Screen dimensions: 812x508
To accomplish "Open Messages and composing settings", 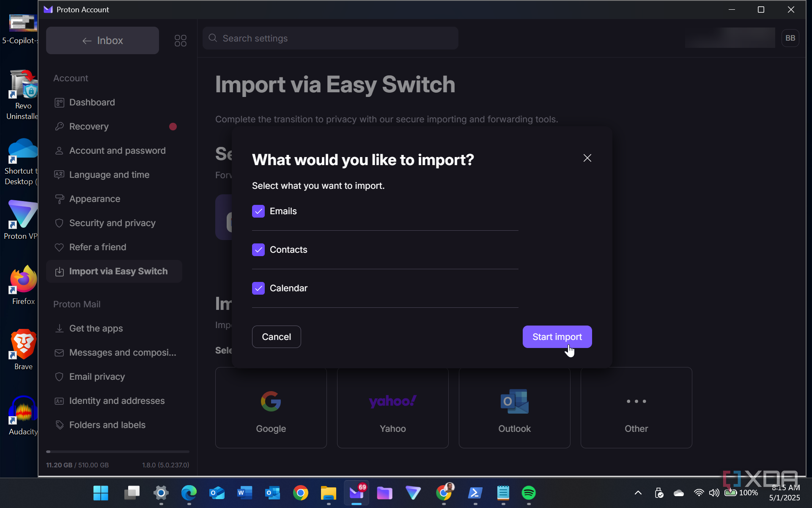I will tap(114, 353).
